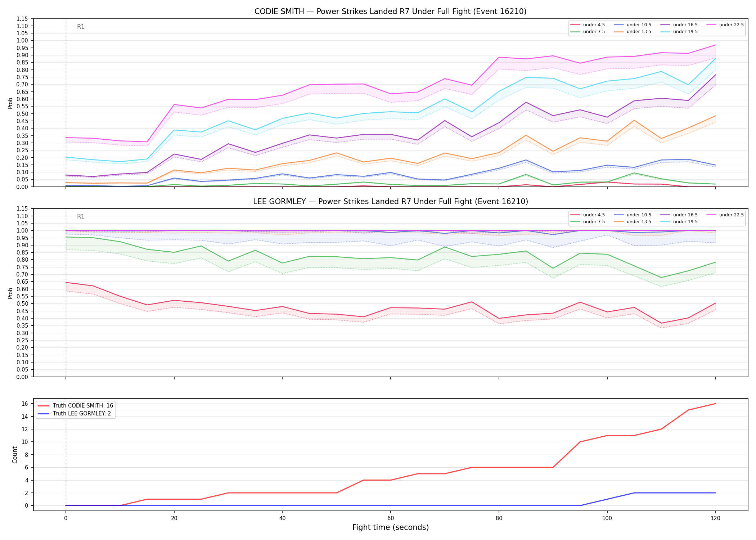756x540 pixels.
Task: Click x-axis tick label '120'
Action: coord(715,518)
